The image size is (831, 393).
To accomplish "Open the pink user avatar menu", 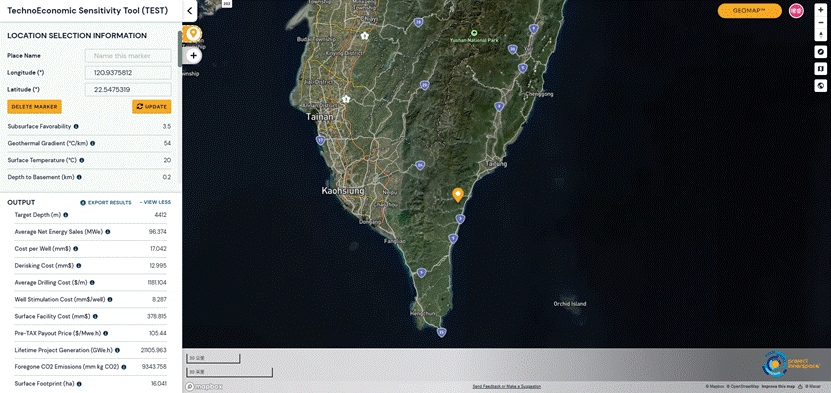I will point(796,11).
